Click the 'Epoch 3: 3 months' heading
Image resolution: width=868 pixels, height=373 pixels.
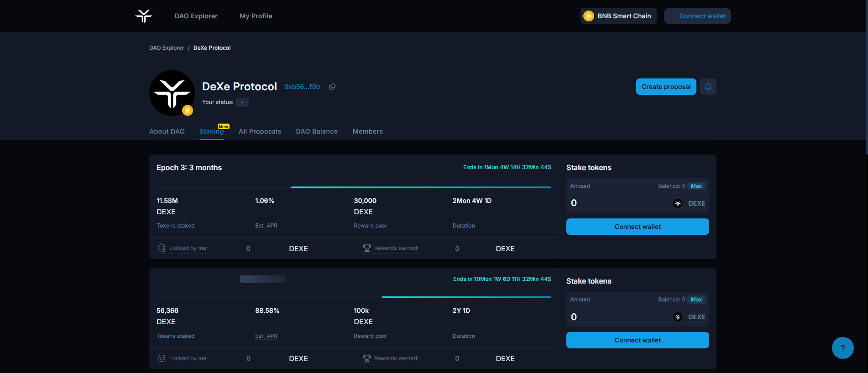(189, 167)
